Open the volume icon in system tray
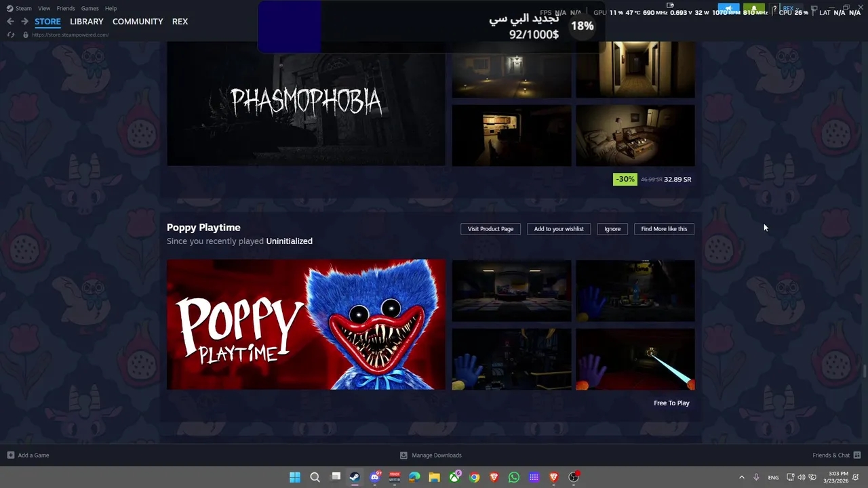This screenshot has width=868, height=488. (x=802, y=477)
